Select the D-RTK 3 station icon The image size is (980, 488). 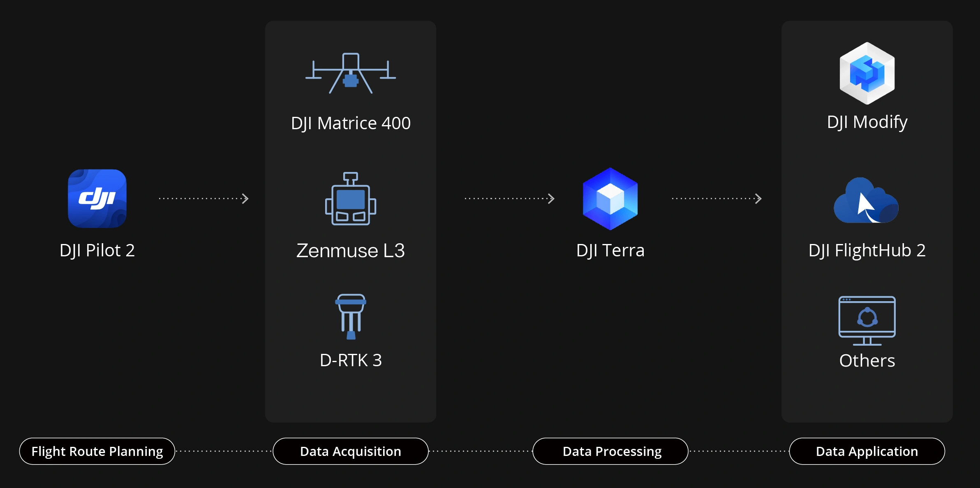point(350,316)
